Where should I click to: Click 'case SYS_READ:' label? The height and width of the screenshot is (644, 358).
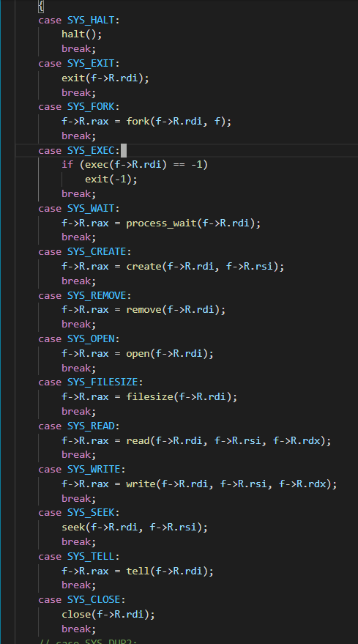pyautogui.click(x=79, y=426)
